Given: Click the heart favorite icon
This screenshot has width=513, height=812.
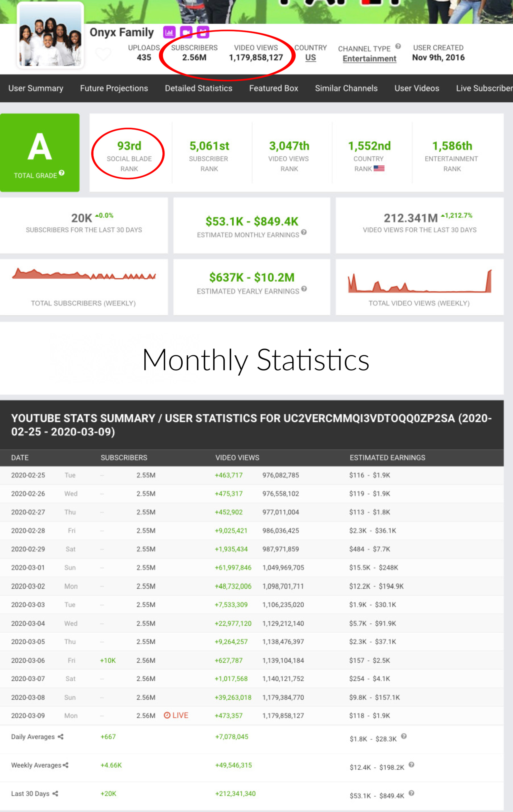Looking at the screenshot, I should [x=103, y=54].
